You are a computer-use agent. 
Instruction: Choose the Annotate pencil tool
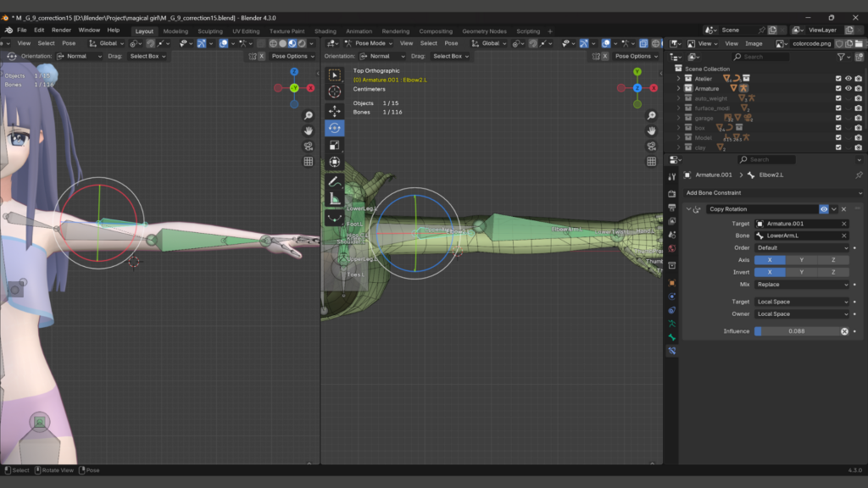click(335, 181)
